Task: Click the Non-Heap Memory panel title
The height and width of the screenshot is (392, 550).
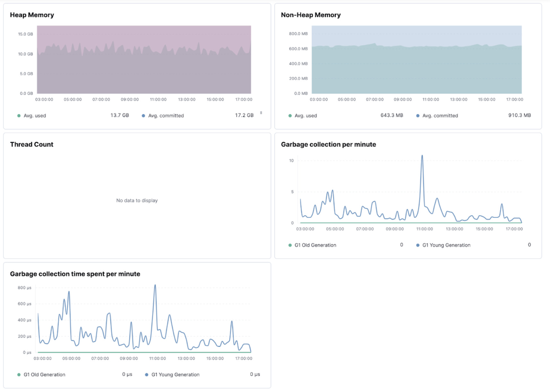Action: pos(310,15)
